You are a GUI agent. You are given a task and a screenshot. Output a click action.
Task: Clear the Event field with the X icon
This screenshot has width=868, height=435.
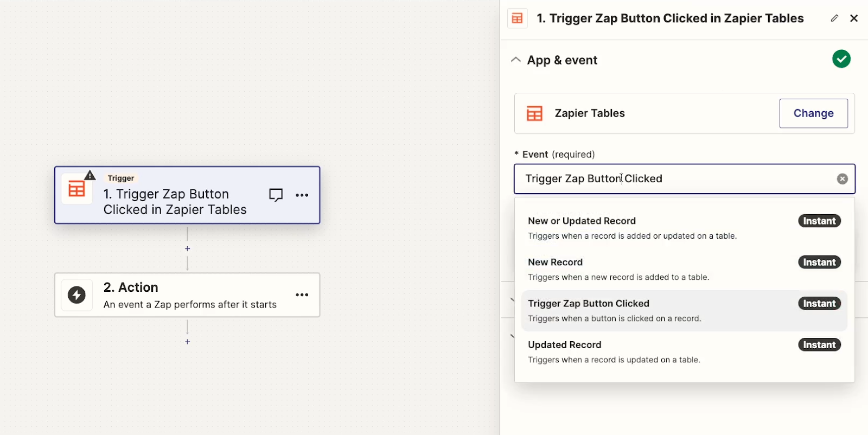coord(843,179)
